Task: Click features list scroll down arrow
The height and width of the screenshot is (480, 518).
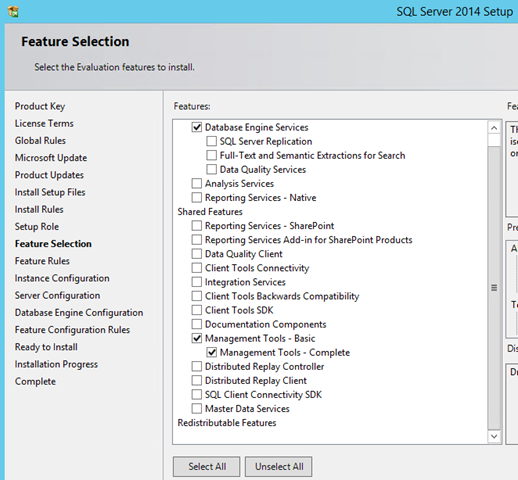Action: pos(494,436)
